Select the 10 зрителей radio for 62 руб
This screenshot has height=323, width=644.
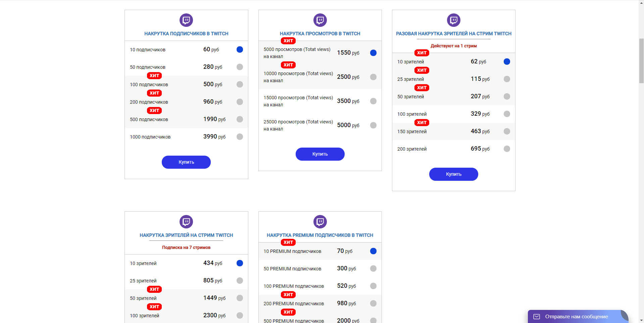point(507,62)
